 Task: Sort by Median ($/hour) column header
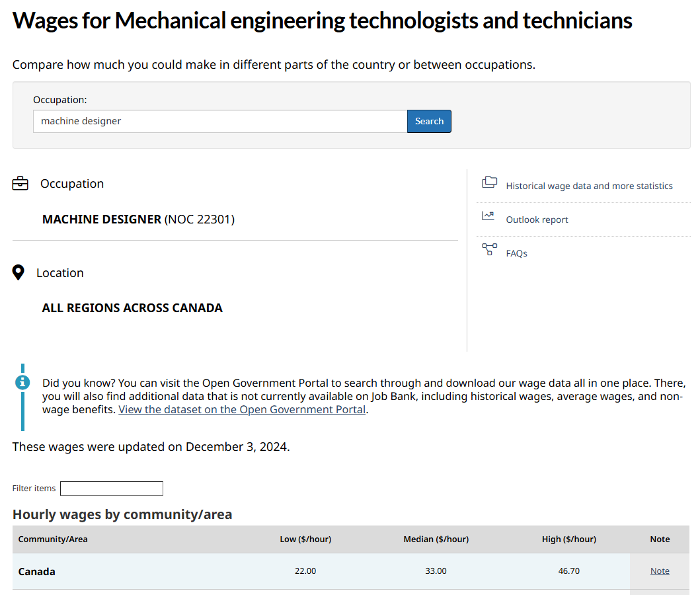coord(436,539)
